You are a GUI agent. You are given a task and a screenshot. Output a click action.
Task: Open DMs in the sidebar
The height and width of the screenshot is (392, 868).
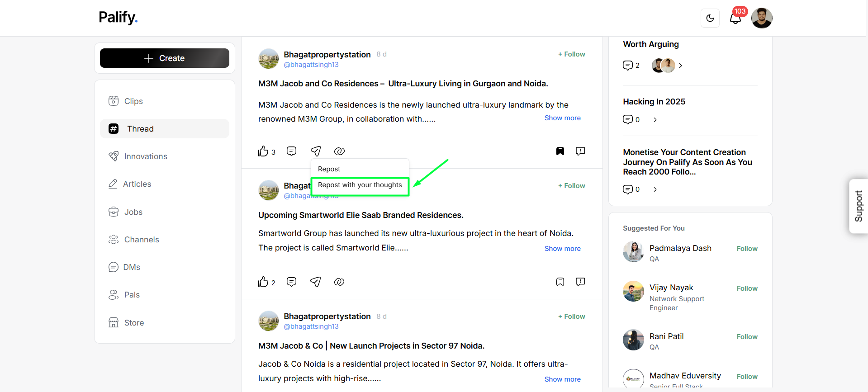(165, 267)
